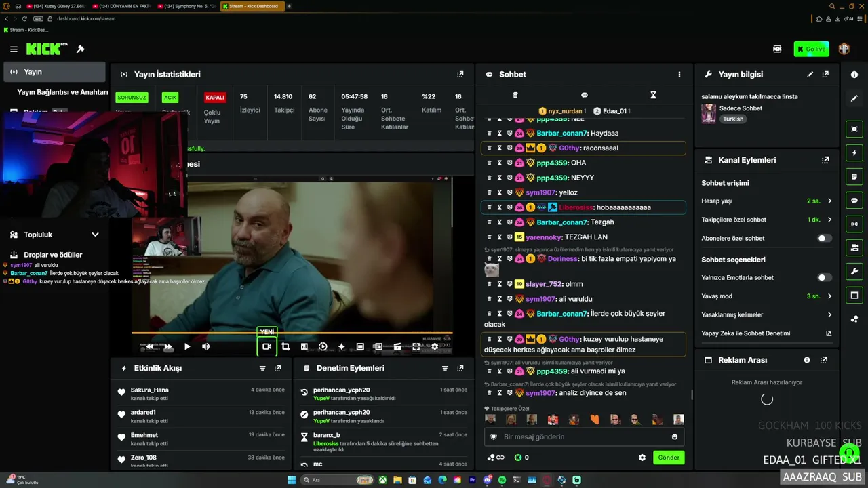This screenshot has width=868, height=488.
Task: Click the info icon in right sidebar
Action: (854, 75)
